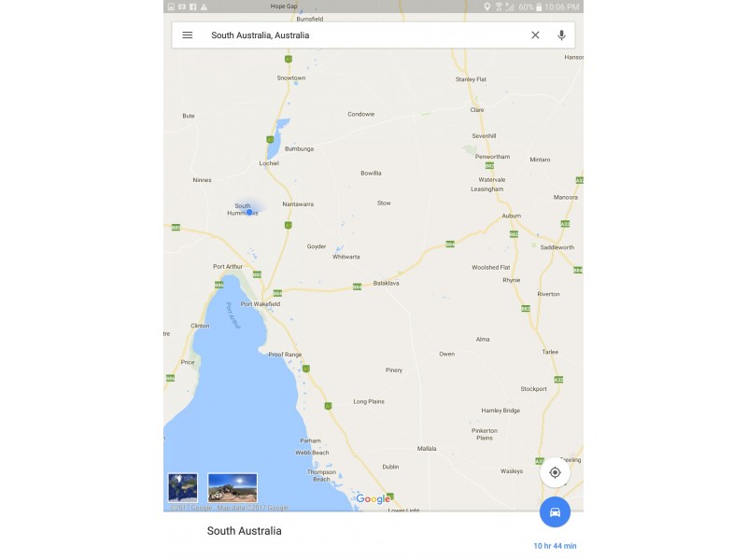The image size is (747, 560).
Task: Tap the Google logo on the map
Action: tap(373, 498)
